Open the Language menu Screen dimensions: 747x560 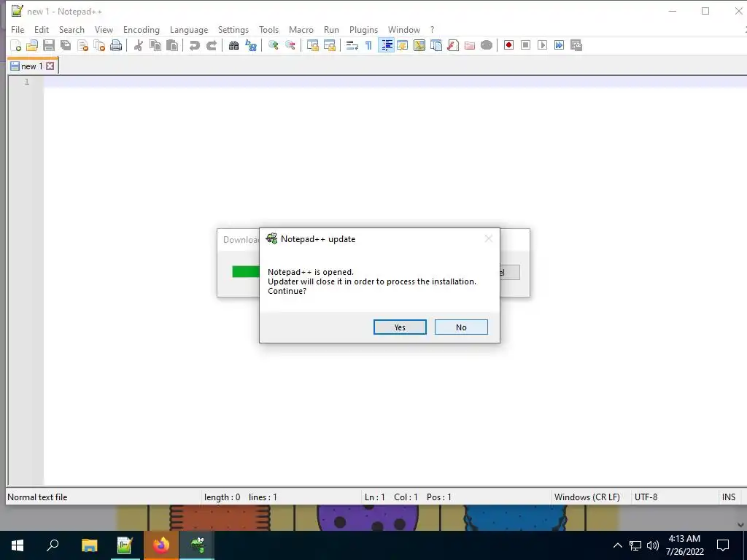(189, 29)
